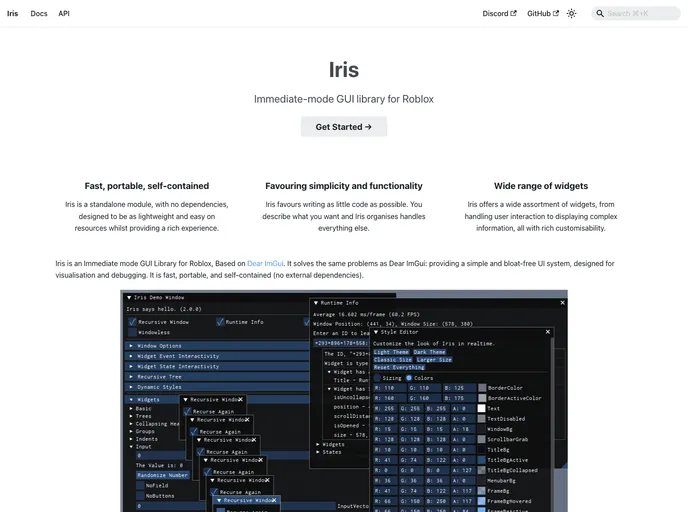
Task: Expand the Window Options header
Action: pos(217,346)
